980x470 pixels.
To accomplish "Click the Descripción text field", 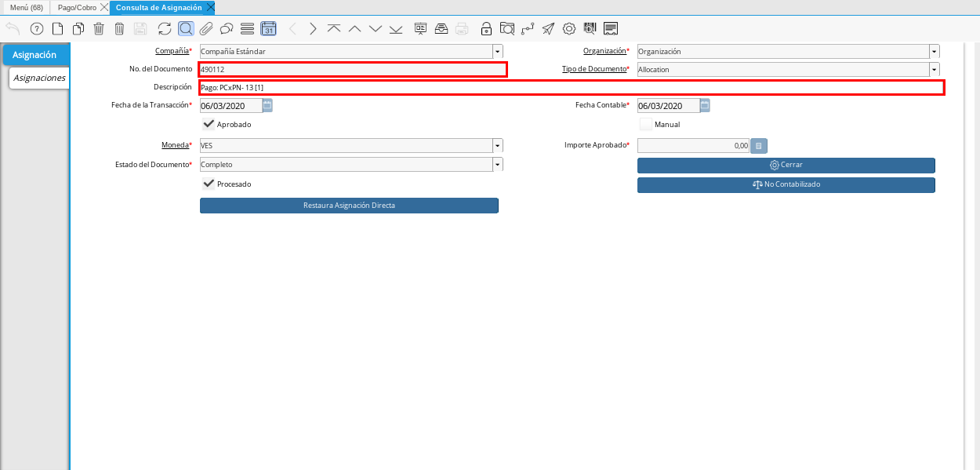I will tap(571, 88).
